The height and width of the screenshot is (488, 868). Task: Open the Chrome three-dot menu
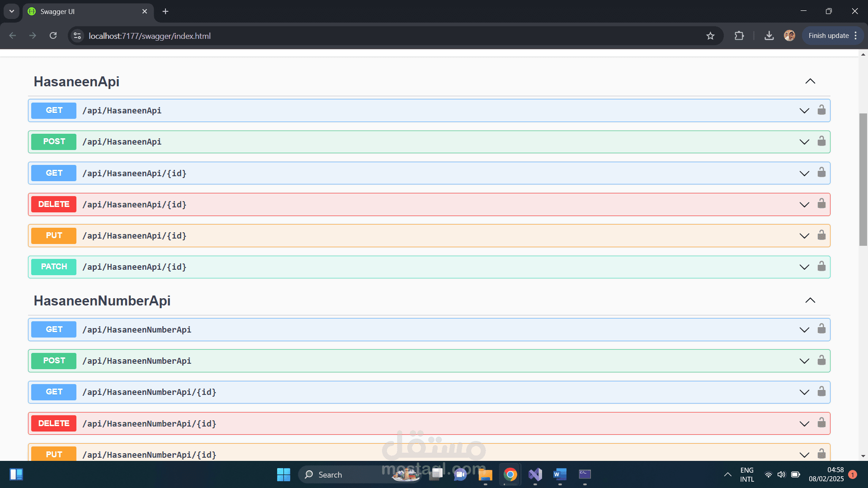pos(856,36)
